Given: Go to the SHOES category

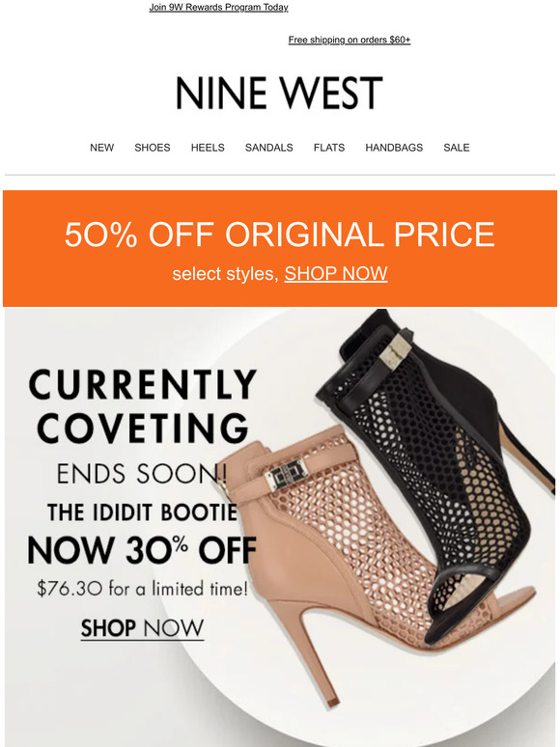Looking at the screenshot, I should click(x=152, y=148).
